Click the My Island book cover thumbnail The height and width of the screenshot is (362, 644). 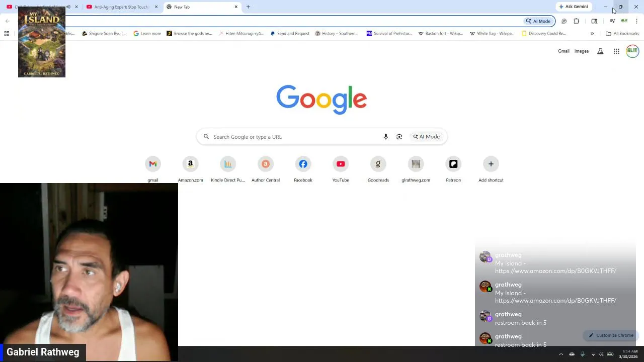pos(42,43)
